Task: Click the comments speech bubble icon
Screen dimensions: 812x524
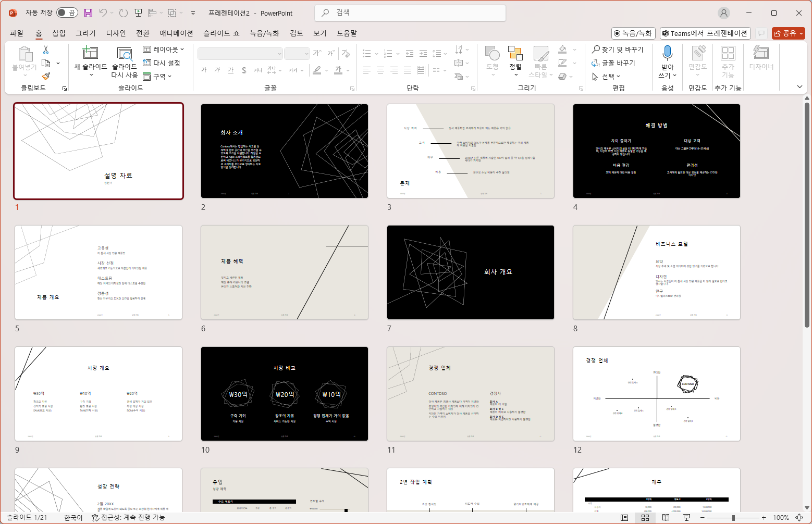Action: (x=761, y=33)
